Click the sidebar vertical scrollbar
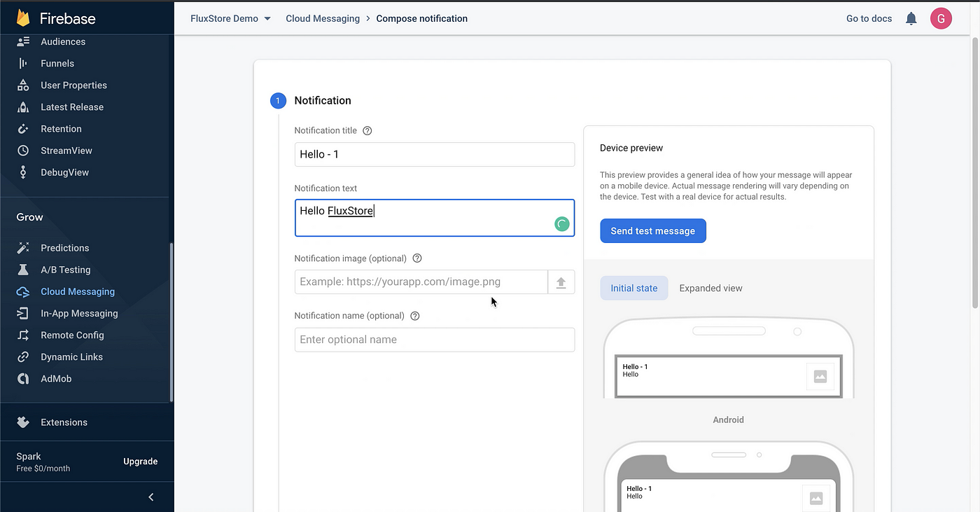980x512 pixels. [x=171, y=322]
